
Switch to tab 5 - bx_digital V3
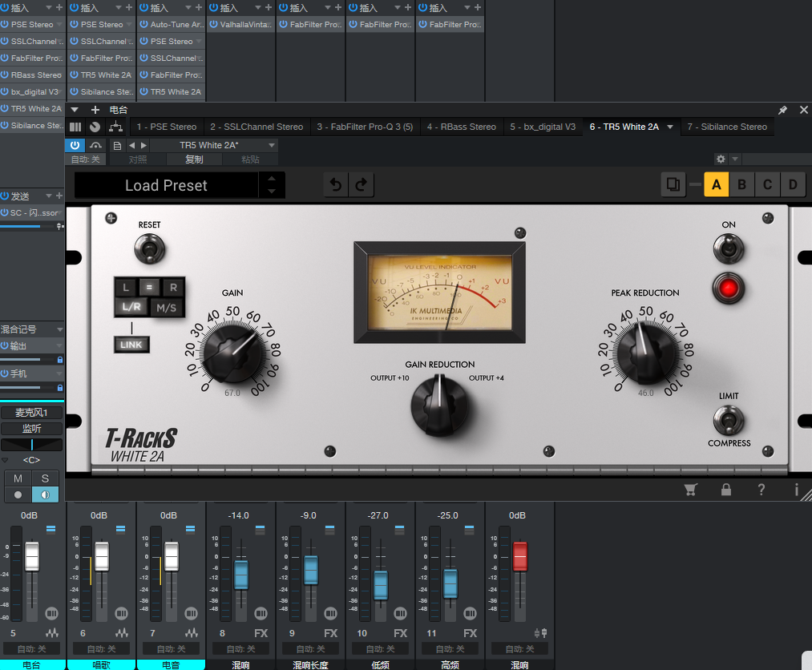tap(543, 127)
